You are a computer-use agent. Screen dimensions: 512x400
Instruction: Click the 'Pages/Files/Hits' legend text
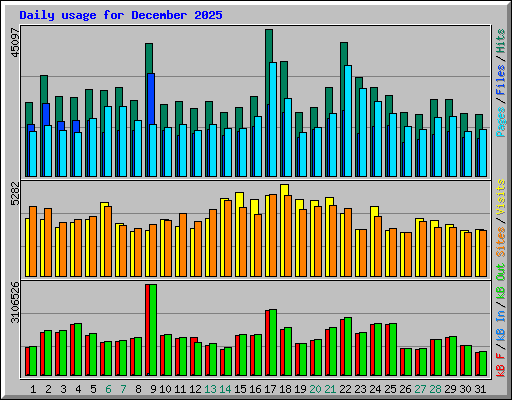[x=501, y=83]
